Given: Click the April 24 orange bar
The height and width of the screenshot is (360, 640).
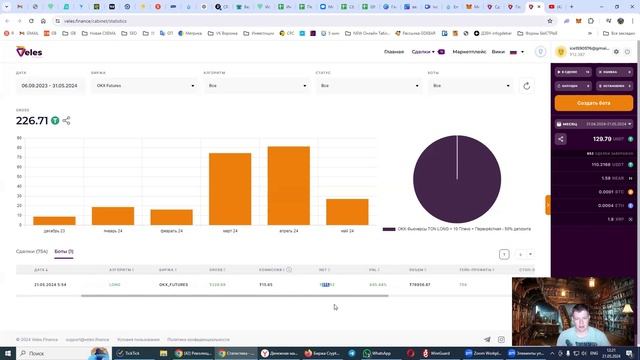Looking at the screenshot, I should (x=289, y=186).
